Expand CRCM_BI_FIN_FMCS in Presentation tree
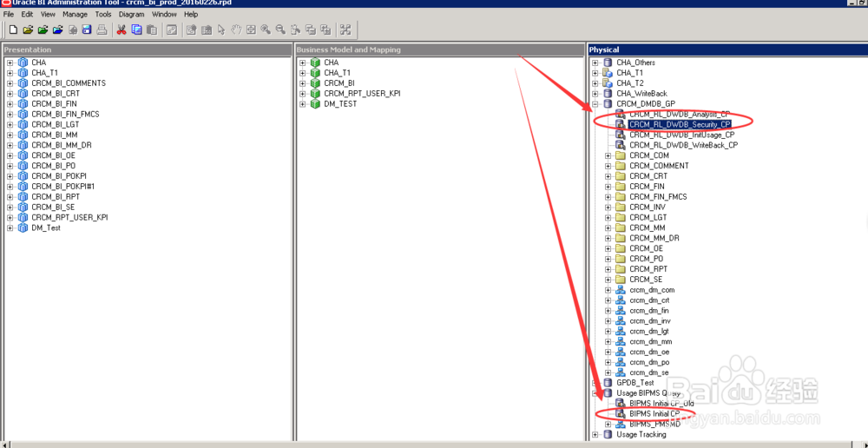 coord(10,114)
